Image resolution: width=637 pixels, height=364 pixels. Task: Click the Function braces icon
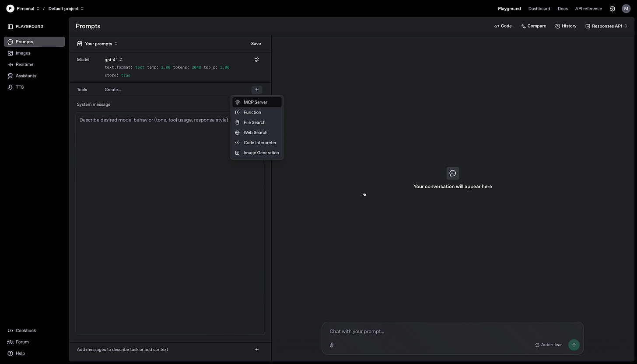click(x=238, y=112)
